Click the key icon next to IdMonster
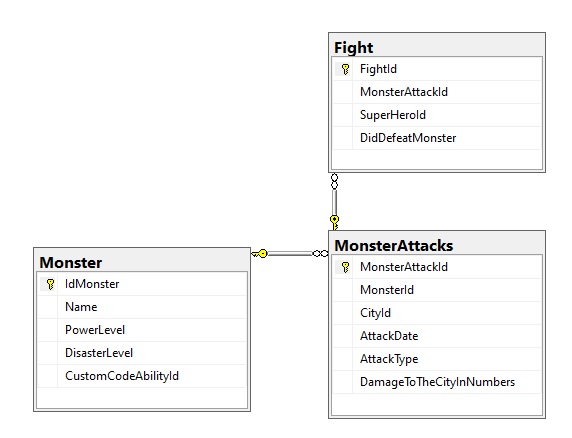This screenshot has height=438, width=572. pyautogui.click(x=50, y=284)
